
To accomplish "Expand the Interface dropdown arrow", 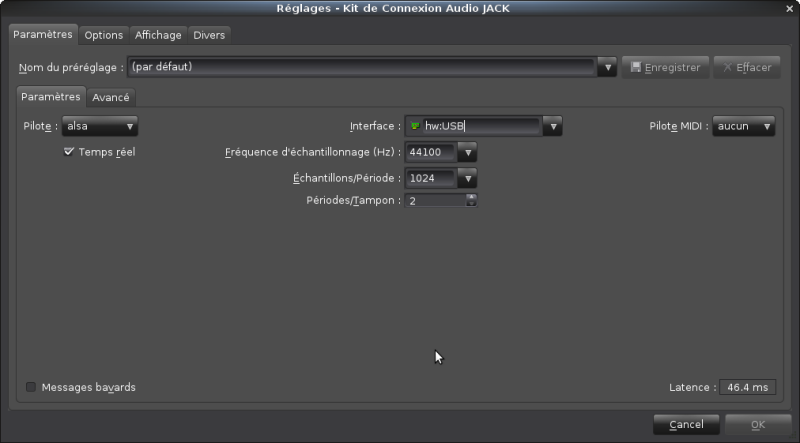I will coord(553,126).
